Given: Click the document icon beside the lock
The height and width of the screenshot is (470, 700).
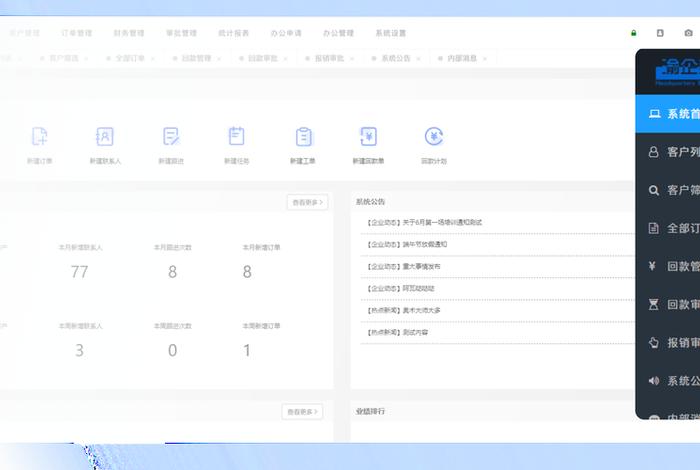Looking at the screenshot, I should coord(660,33).
